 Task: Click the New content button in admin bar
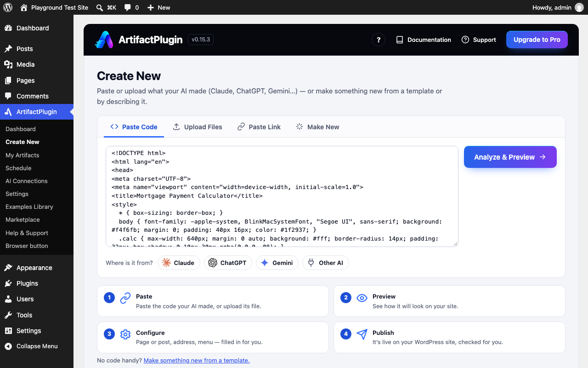click(159, 7)
